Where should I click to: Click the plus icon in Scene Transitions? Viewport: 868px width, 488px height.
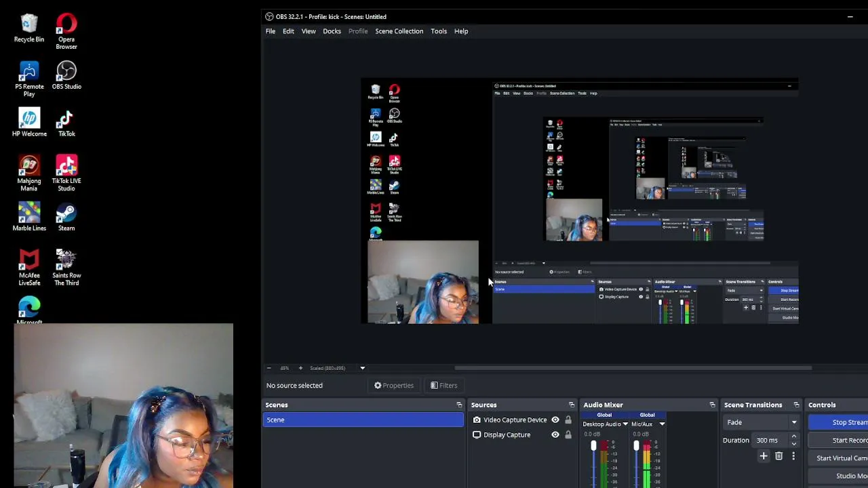764,456
